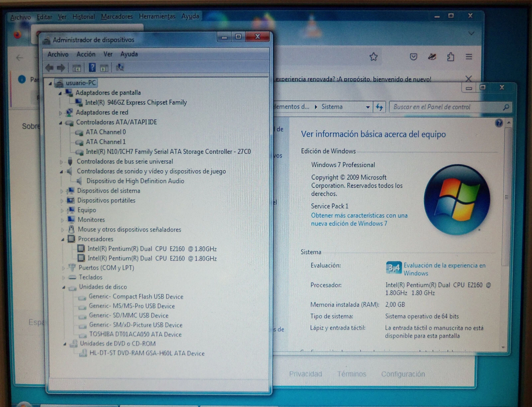Screen dimensions: 532x407
Task: Open Ver menu in Device Manager
Action: coord(108,54)
